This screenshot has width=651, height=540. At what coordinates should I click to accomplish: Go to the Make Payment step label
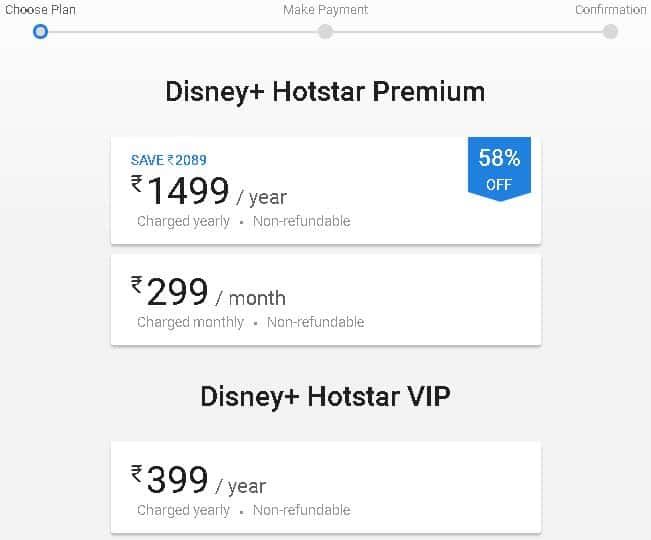point(325,10)
